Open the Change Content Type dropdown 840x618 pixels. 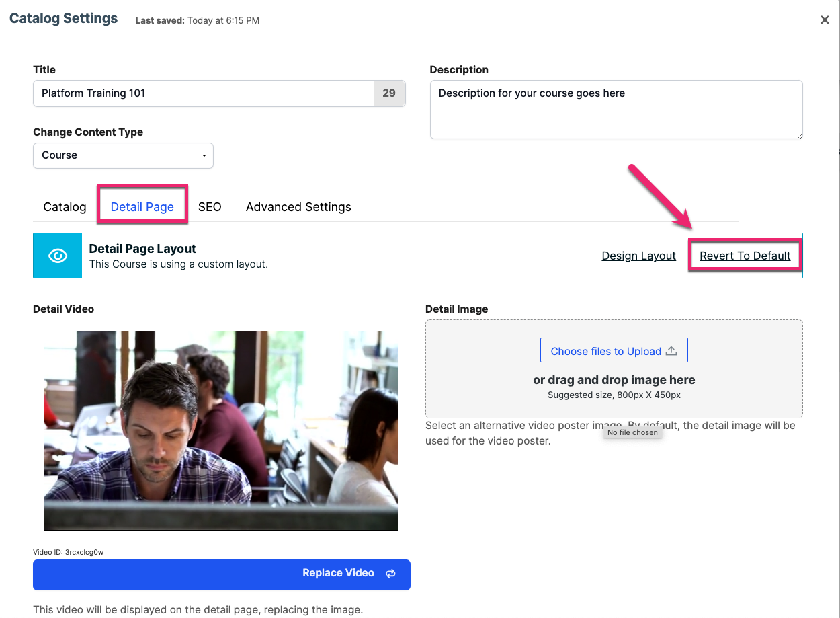click(x=123, y=155)
